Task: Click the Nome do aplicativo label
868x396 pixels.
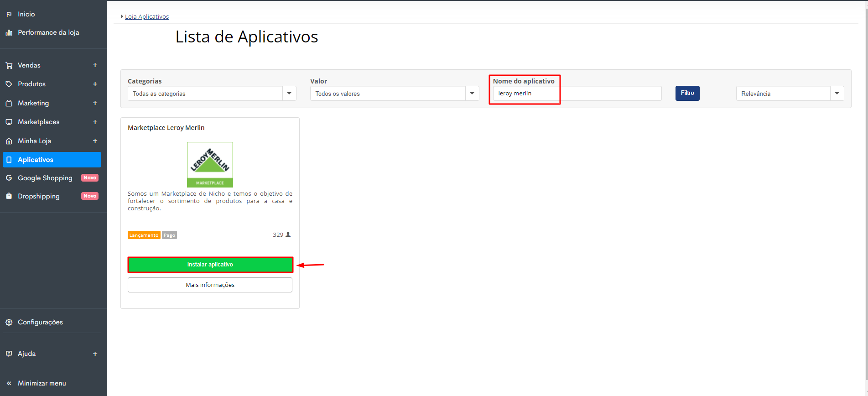Action: tap(524, 81)
